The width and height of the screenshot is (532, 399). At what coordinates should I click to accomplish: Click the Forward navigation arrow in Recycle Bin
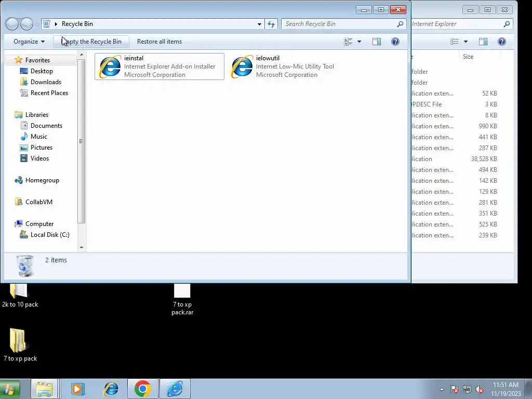pos(26,24)
